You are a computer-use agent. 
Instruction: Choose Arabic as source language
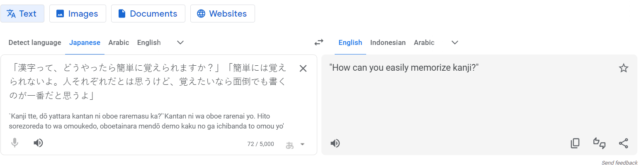click(x=119, y=42)
